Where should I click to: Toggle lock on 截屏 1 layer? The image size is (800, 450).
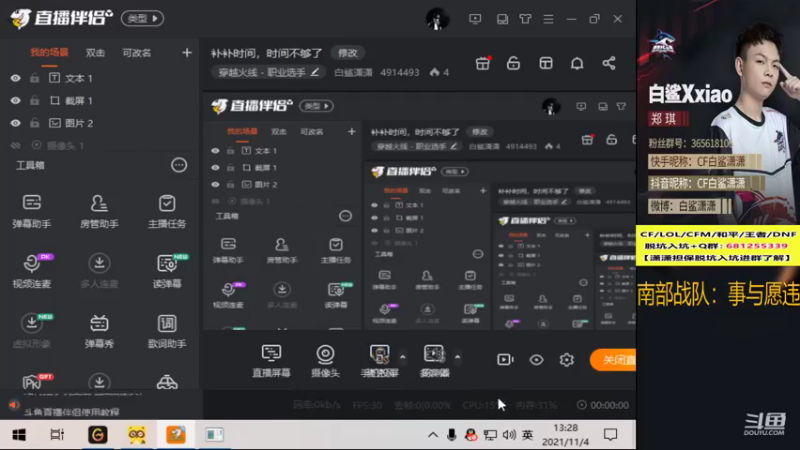click(x=34, y=101)
